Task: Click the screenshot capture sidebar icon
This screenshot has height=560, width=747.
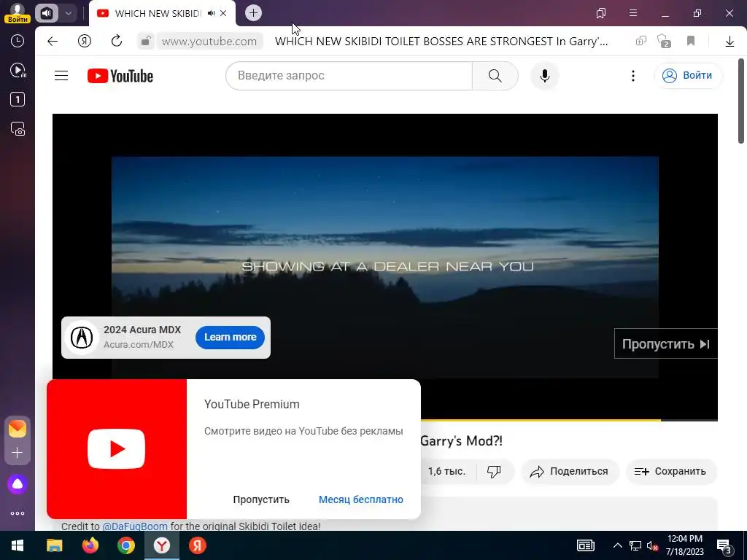Action: tap(18, 129)
